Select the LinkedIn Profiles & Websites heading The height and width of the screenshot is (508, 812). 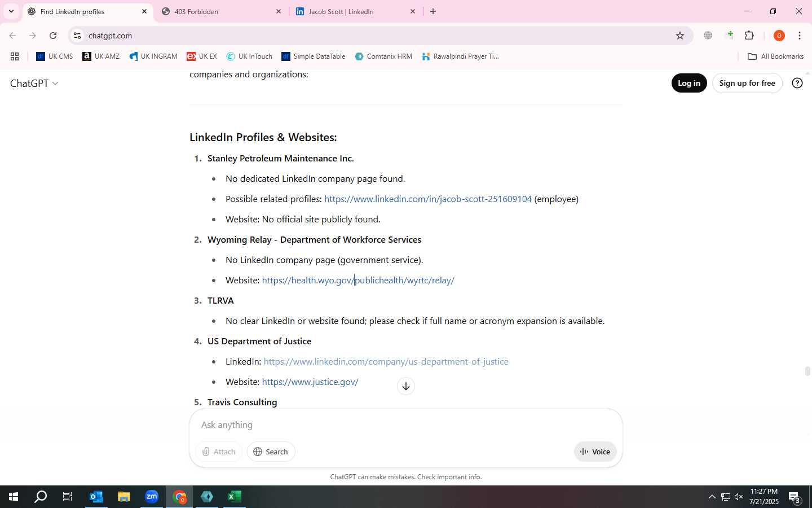click(x=263, y=137)
